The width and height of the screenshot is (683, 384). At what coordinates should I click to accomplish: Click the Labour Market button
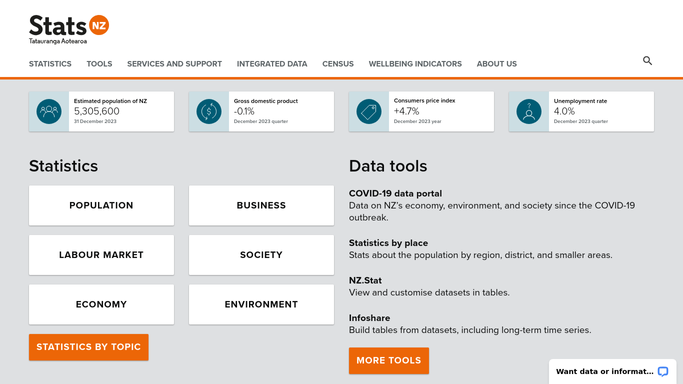[101, 255]
